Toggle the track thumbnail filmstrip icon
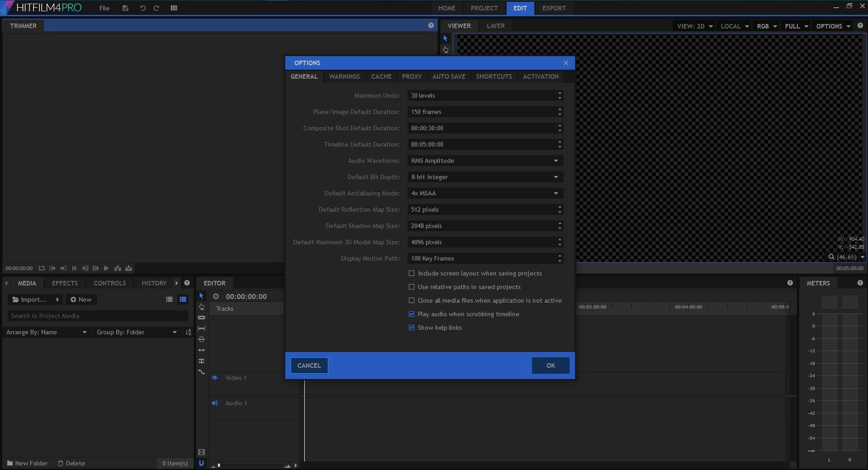Screen dimensions: 868x470 pyautogui.click(x=201, y=452)
